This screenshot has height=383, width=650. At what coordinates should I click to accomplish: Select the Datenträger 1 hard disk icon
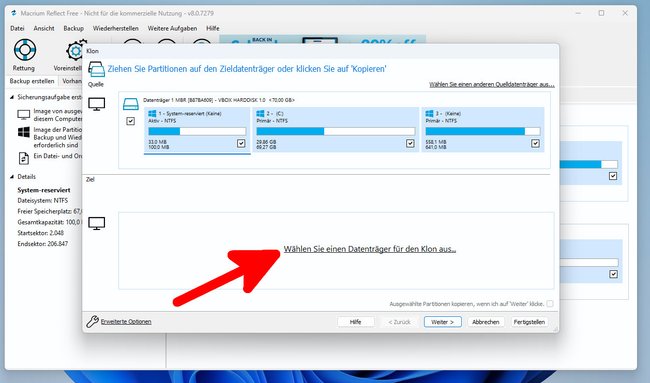coord(131,104)
